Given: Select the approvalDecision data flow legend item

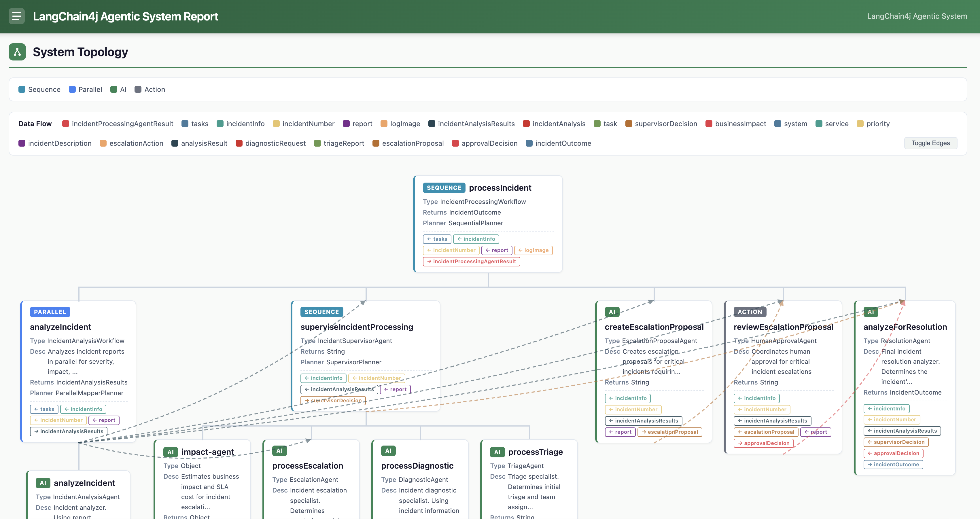Looking at the screenshot, I should [485, 143].
